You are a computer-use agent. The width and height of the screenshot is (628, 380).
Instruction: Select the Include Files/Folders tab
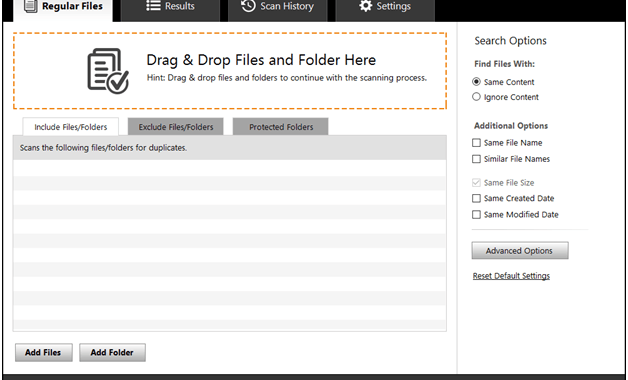point(70,127)
